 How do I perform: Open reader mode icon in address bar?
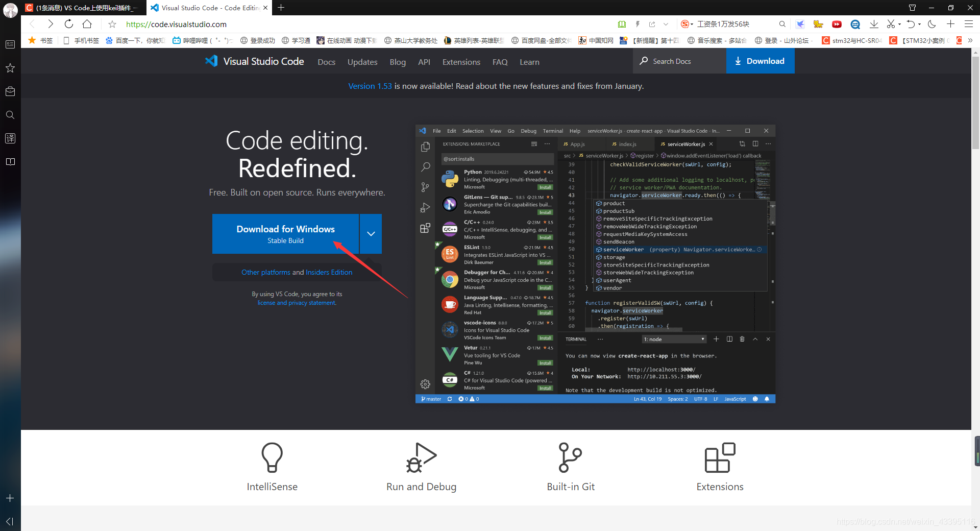tap(622, 24)
